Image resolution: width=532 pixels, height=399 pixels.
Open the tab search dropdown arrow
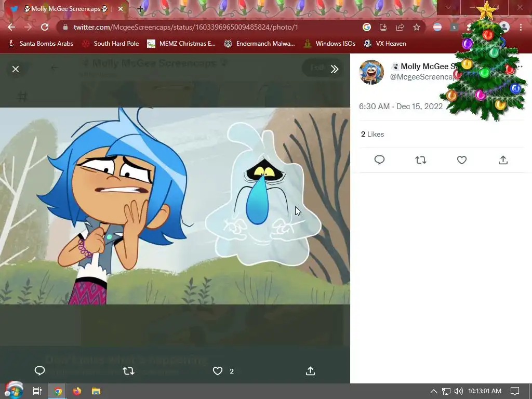coord(448,7)
